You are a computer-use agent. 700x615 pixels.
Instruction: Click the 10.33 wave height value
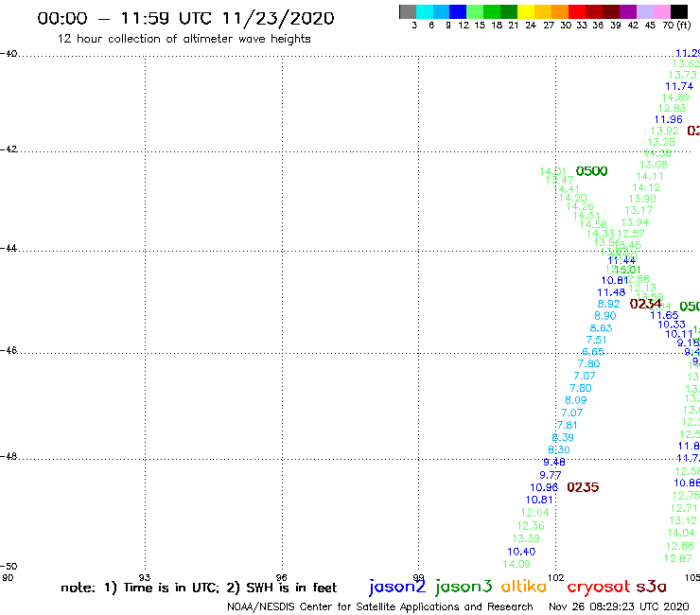(672, 325)
